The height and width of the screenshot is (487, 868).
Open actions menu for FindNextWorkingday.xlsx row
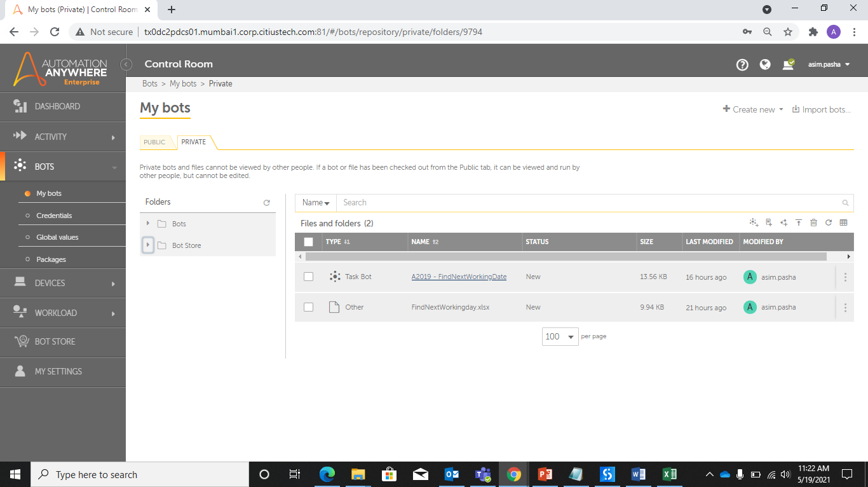[845, 308]
